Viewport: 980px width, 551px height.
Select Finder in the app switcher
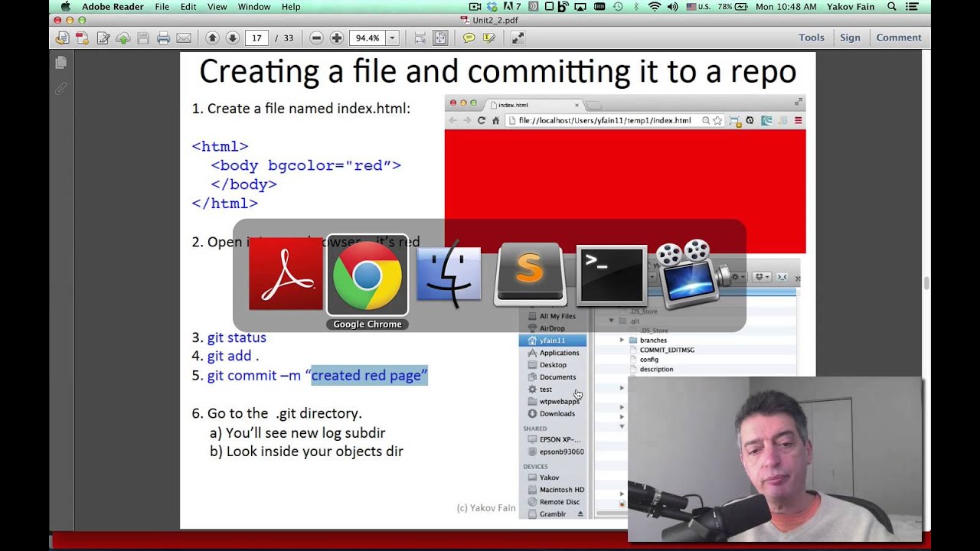point(449,274)
